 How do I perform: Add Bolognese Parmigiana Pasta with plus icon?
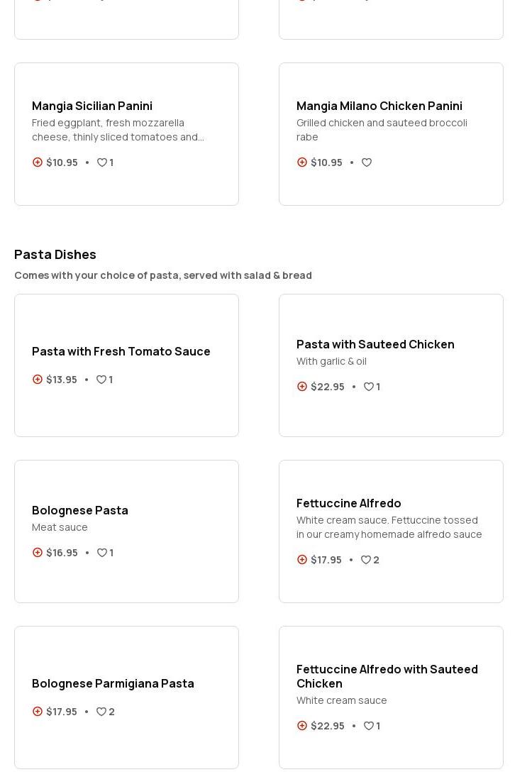[x=38, y=712]
